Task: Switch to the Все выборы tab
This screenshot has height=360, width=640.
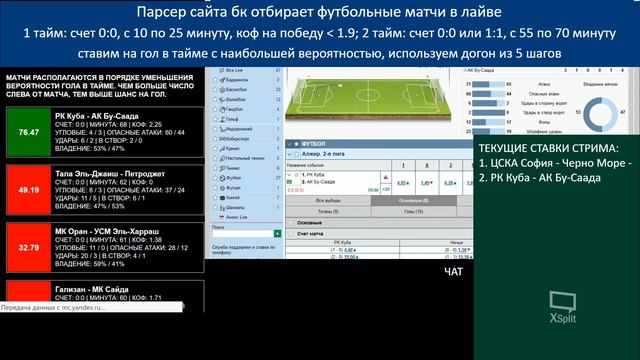Action: click(328, 200)
